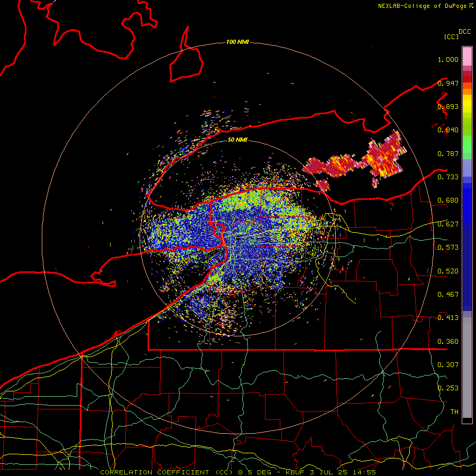Select the 0.573 scale value
The image size is (476, 476).
[448, 248]
